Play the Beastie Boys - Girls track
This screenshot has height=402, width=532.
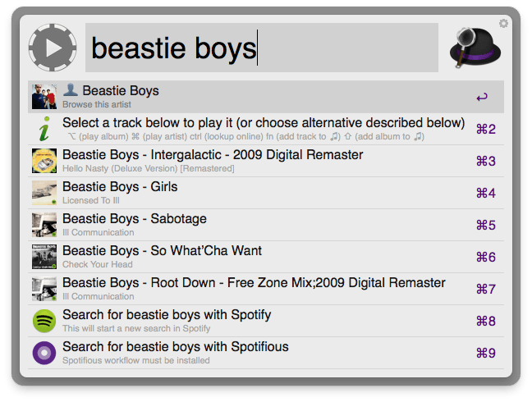tap(120, 187)
